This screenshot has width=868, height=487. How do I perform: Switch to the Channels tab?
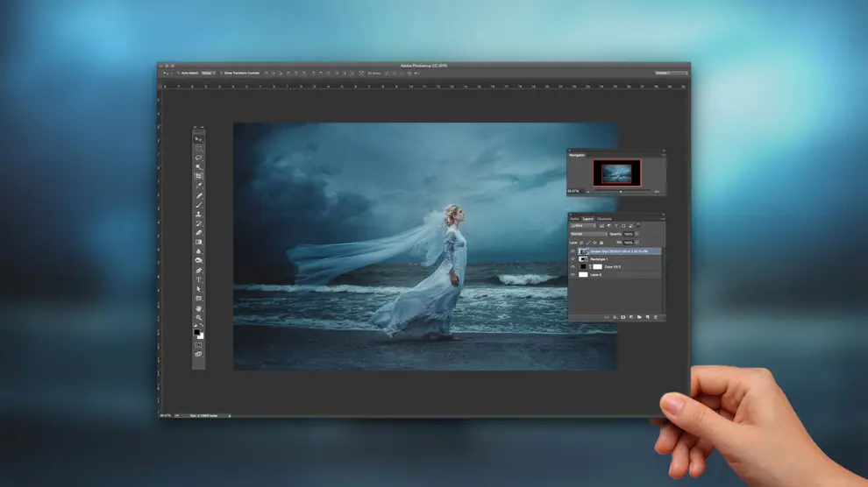605,218
